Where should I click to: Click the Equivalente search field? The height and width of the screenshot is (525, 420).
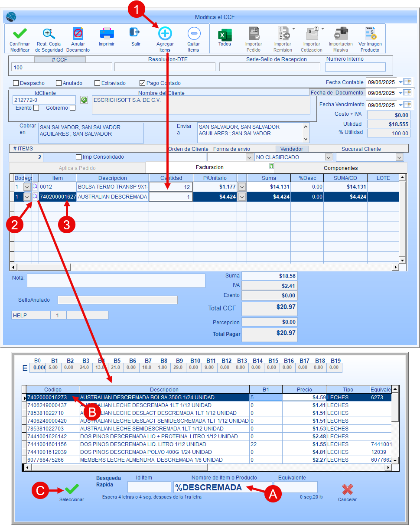point(296,487)
